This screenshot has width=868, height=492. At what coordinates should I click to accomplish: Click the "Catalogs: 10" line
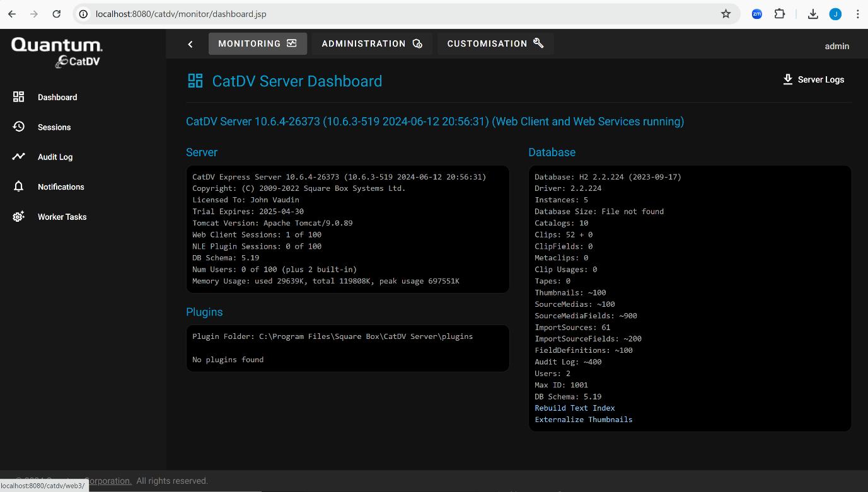561,223
